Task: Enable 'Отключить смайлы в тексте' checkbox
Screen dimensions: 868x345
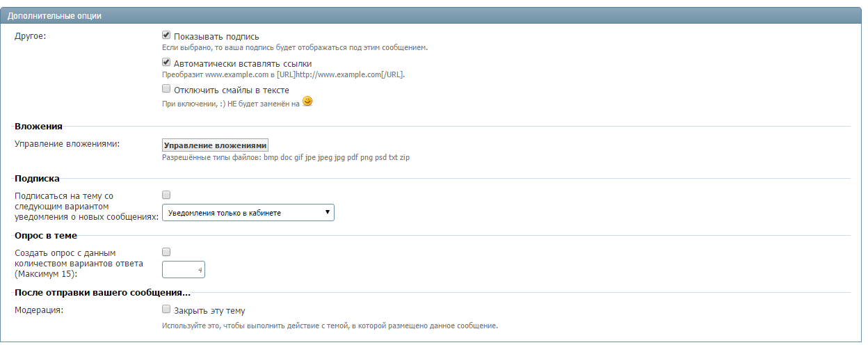Action: 166,89
